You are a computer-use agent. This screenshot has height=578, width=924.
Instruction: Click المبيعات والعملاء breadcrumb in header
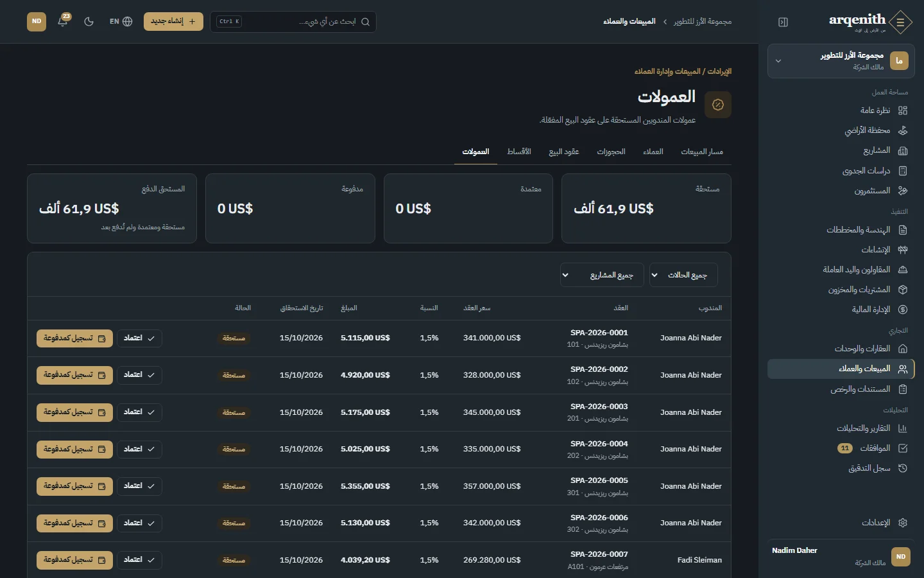[x=629, y=21]
